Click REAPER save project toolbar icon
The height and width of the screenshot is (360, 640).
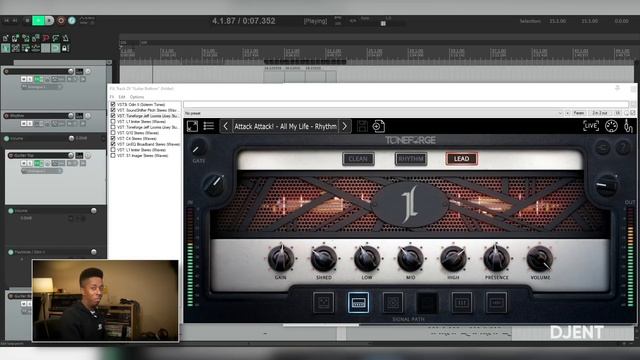(x=25, y=38)
